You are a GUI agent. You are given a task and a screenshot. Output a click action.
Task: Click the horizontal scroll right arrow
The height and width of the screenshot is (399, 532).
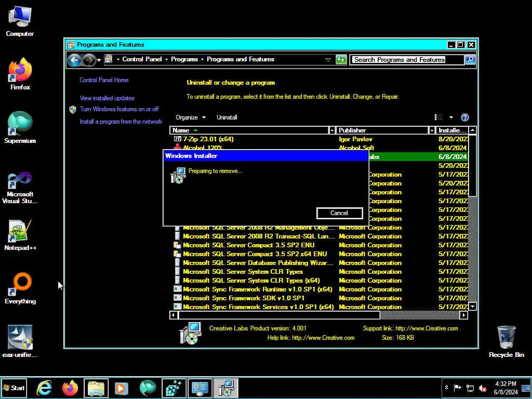[x=463, y=315]
